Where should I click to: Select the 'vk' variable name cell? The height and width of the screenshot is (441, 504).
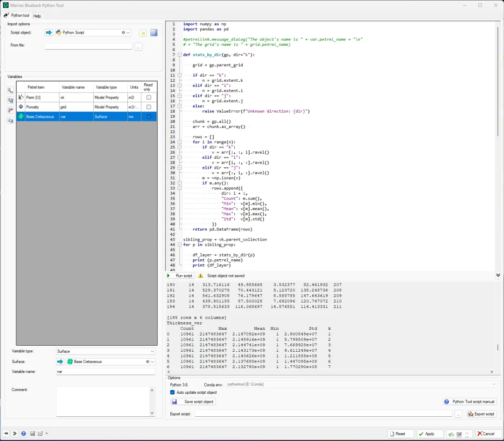pyautogui.click(x=76, y=97)
